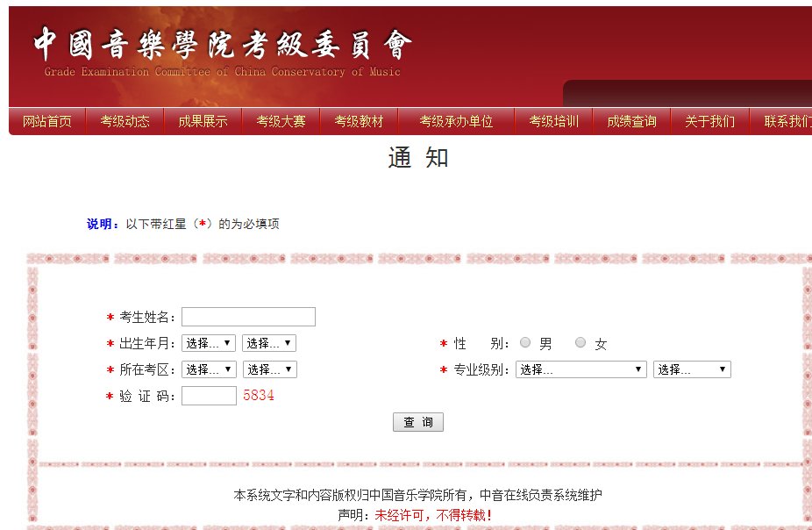Open the 考级教材 navigation item

coord(359,121)
